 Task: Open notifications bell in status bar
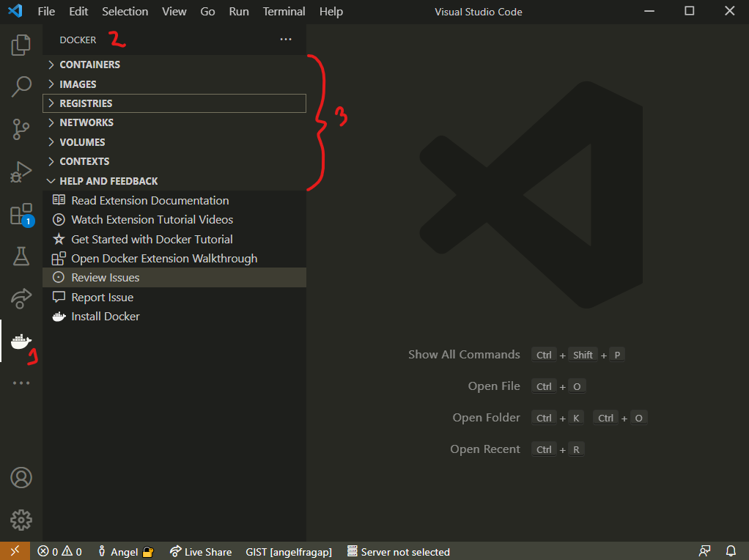click(731, 551)
